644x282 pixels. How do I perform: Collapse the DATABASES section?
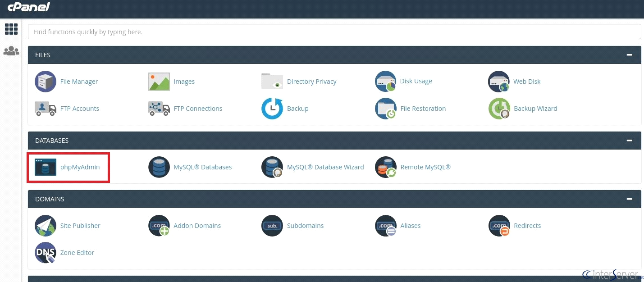[629, 140]
